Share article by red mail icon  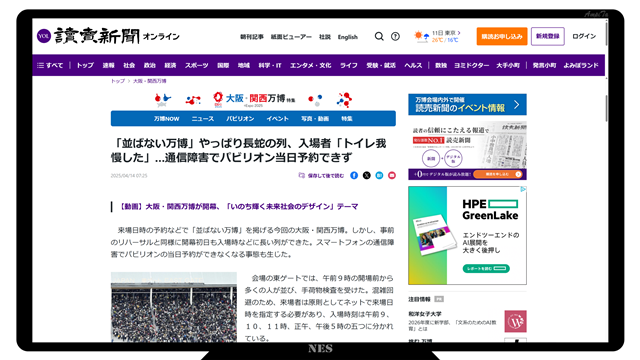tap(392, 175)
